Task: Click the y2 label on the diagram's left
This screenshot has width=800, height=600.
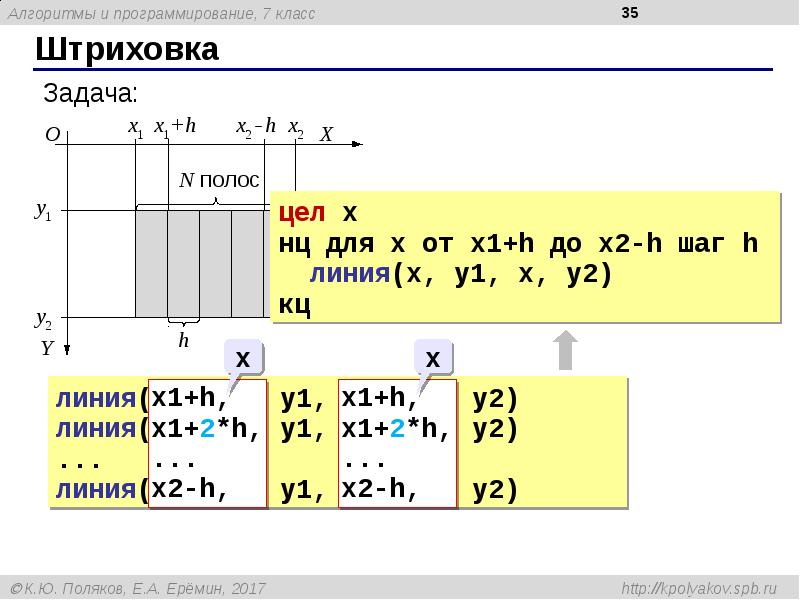Action: (45, 319)
